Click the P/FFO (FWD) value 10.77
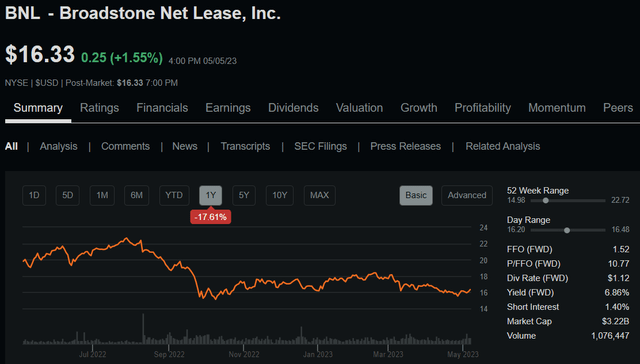 [x=618, y=264]
